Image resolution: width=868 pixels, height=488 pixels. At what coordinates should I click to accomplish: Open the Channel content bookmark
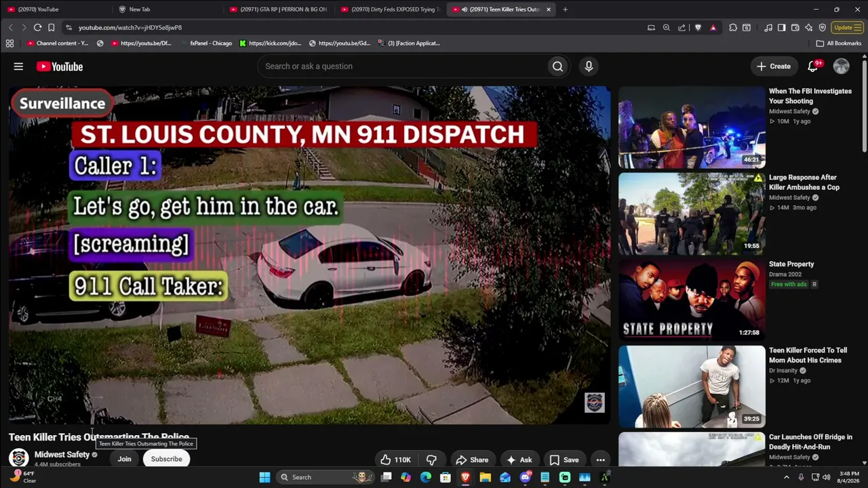pyautogui.click(x=58, y=43)
